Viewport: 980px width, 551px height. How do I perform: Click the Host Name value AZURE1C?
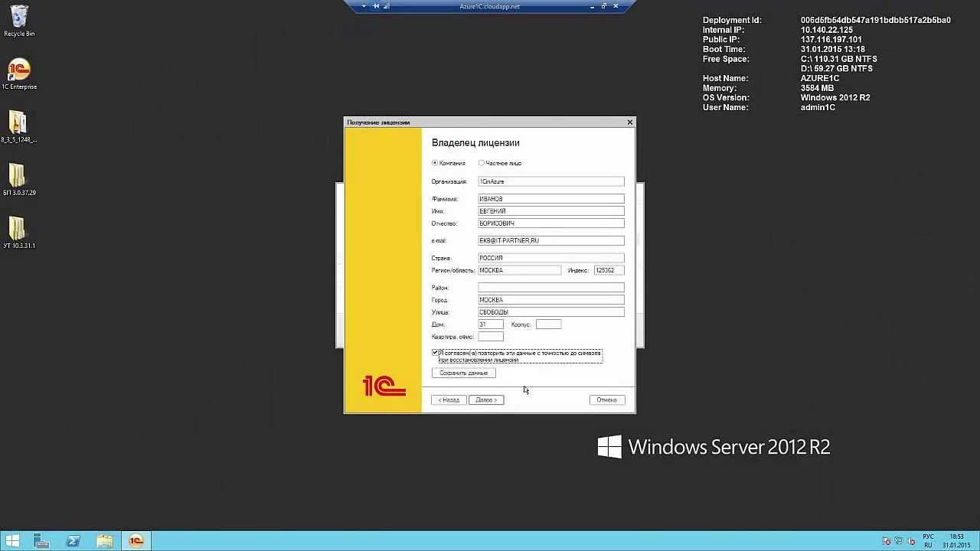coord(820,78)
